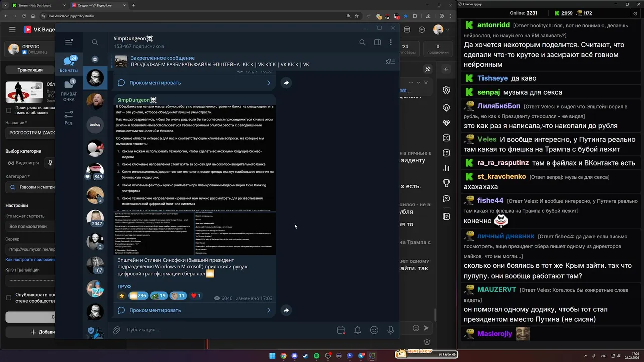The image size is (644, 362).
Task: Toggle the silent broadcast bell icon
Action: [358, 330]
